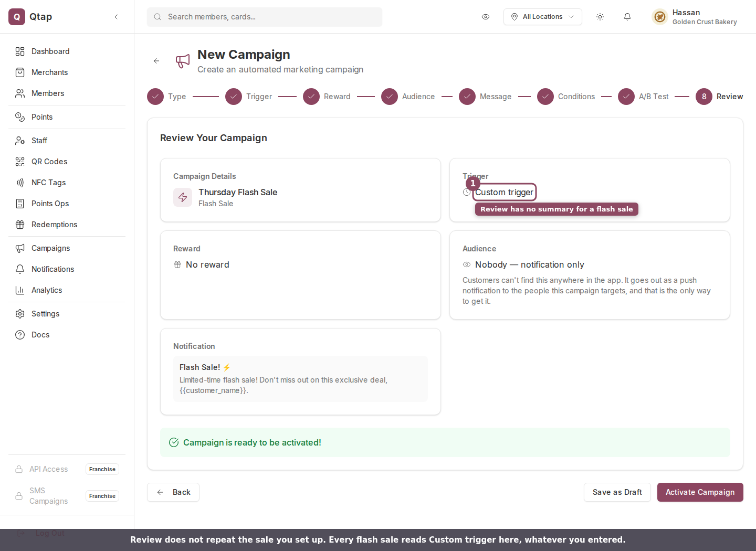The image size is (756, 551).
Task: Navigate to QR Codes
Action: [x=67, y=162]
